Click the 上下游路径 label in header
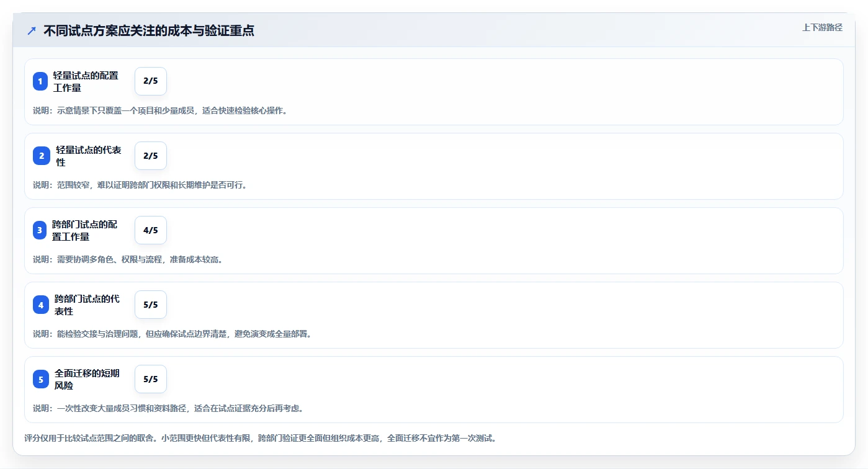 pos(822,27)
